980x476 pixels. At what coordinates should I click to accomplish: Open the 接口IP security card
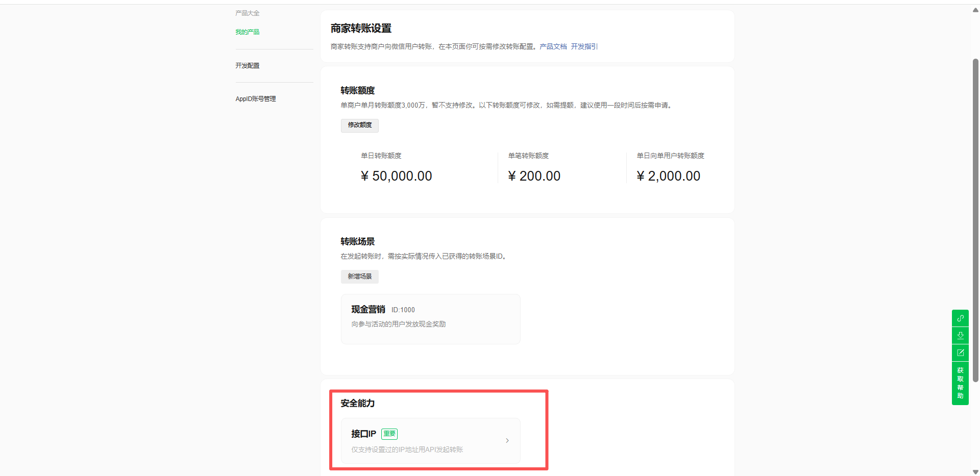[430, 441]
